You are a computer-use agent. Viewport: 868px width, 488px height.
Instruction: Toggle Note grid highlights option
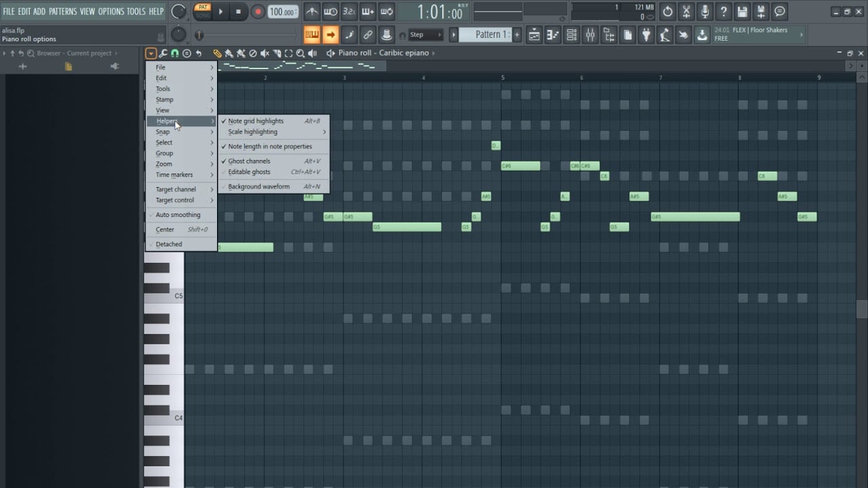(x=256, y=121)
